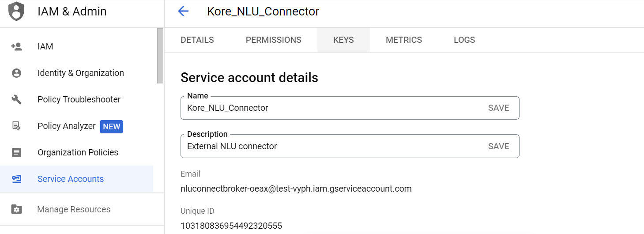Open the DETAILS tab
The height and width of the screenshot is (234, 644).
coord(197,40)
